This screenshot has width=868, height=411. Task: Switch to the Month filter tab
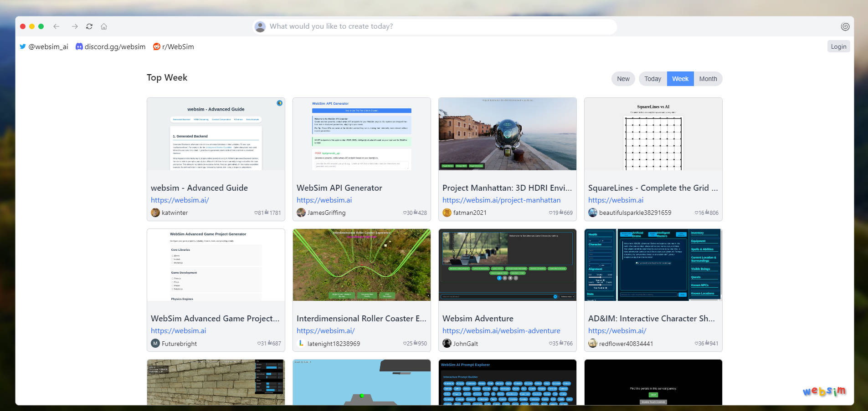[708, 78]
